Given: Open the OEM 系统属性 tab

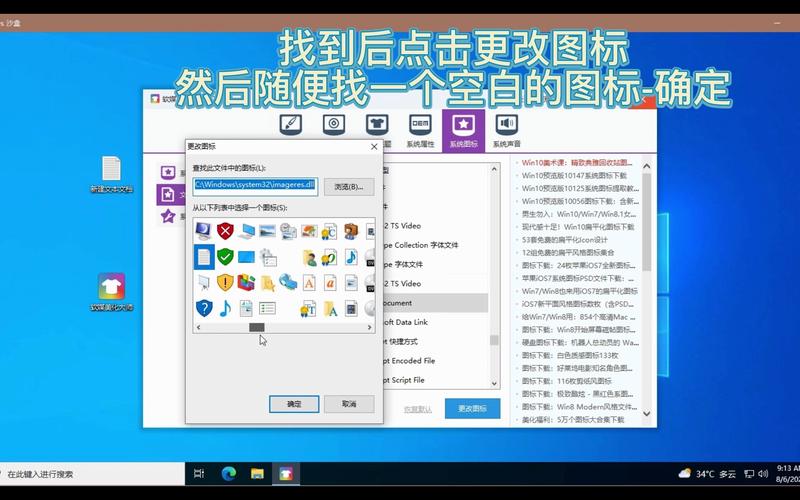Looking at the screenshot, I should [420, 131].
